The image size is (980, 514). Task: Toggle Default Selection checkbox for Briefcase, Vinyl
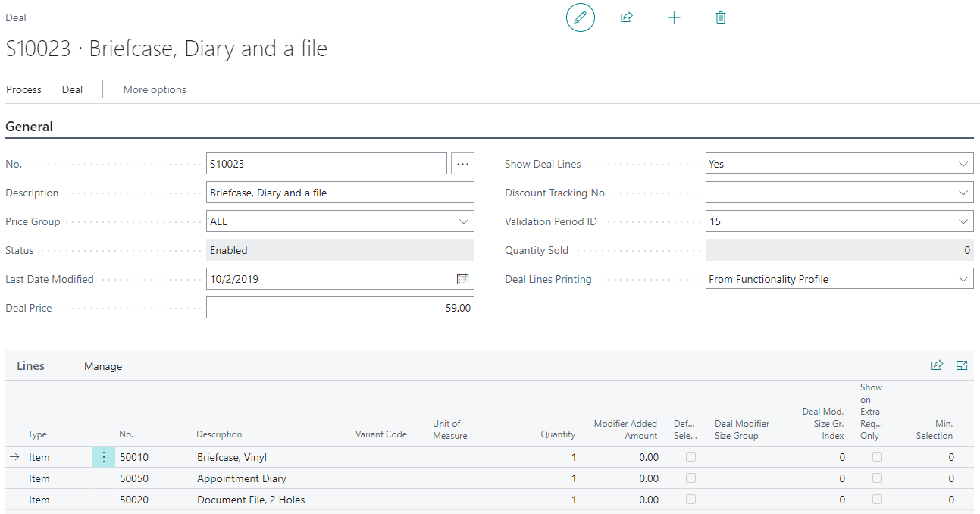click(x=690, y=457)
